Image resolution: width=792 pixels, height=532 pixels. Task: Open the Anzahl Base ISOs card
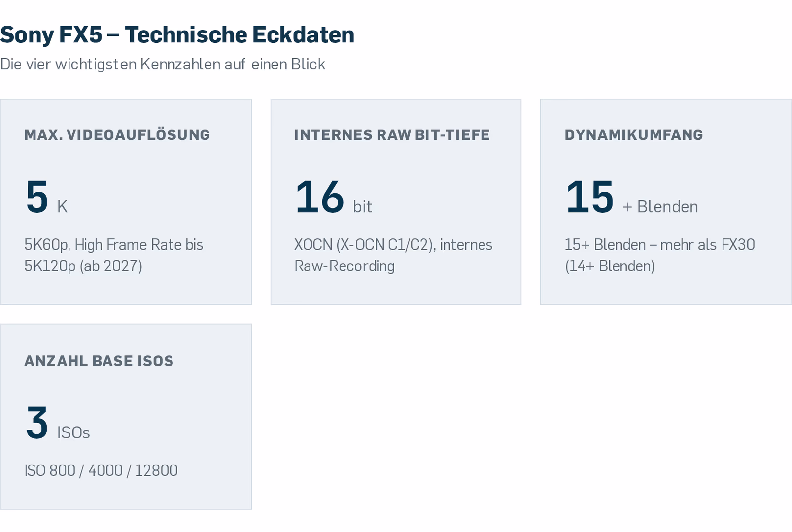click(x=126, y=417)
